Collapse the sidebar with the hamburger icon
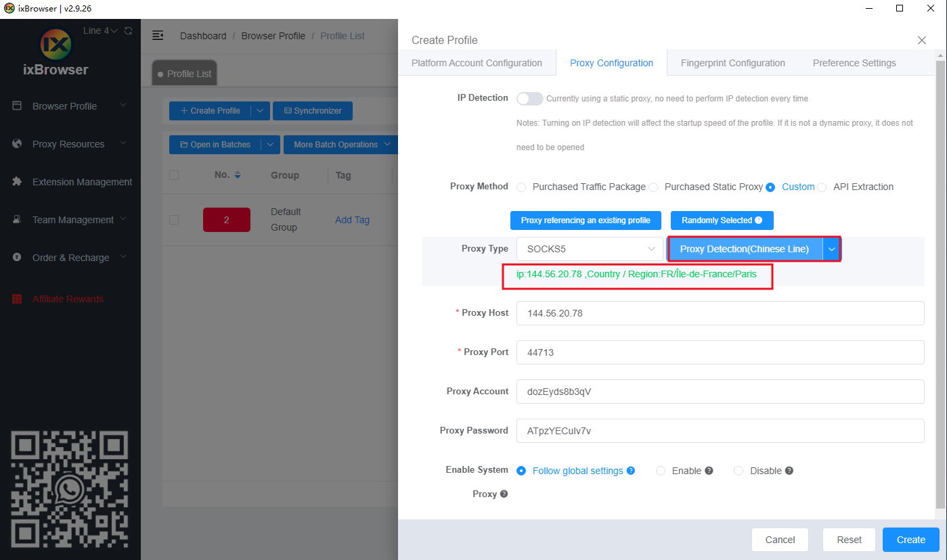The width and height of the screenshot is (947, 560). click(158, 35)
